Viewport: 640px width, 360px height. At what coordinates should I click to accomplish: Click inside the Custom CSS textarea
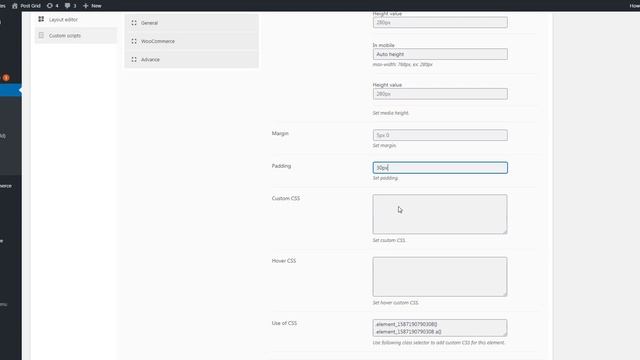(x=440, y=214)
